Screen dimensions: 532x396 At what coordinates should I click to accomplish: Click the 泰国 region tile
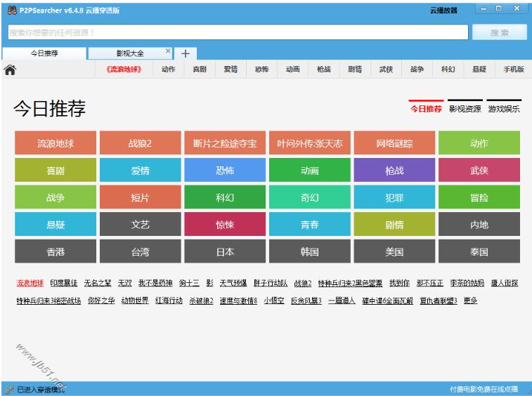(x=479, y=251)
